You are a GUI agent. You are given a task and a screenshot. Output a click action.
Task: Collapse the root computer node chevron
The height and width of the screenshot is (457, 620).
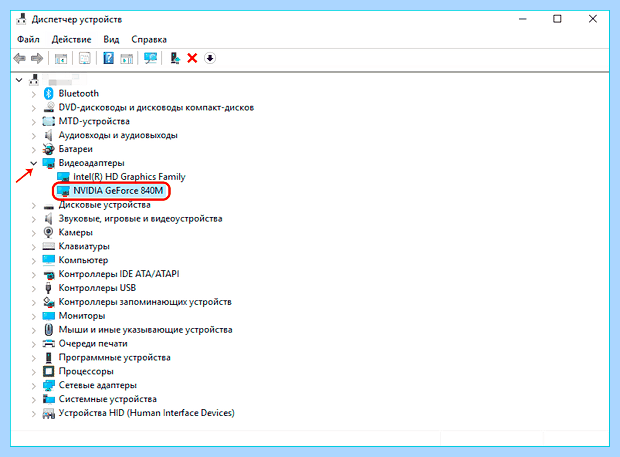19,80
